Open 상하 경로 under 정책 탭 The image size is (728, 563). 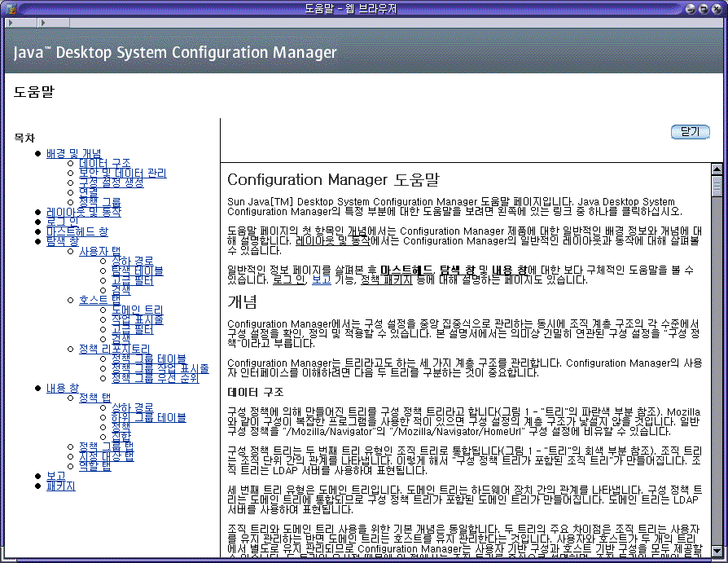point(132,407)
